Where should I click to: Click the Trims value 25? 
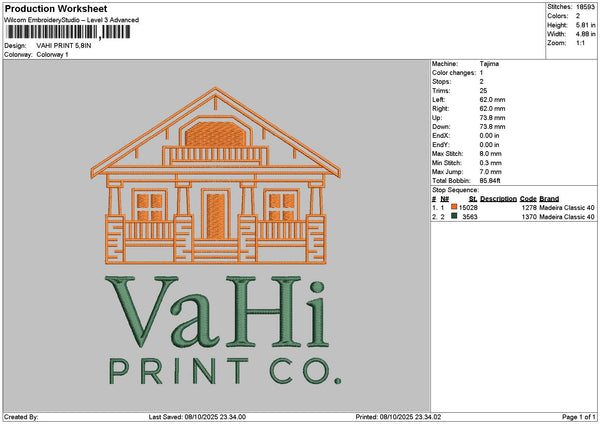click(x=483, y=91)
